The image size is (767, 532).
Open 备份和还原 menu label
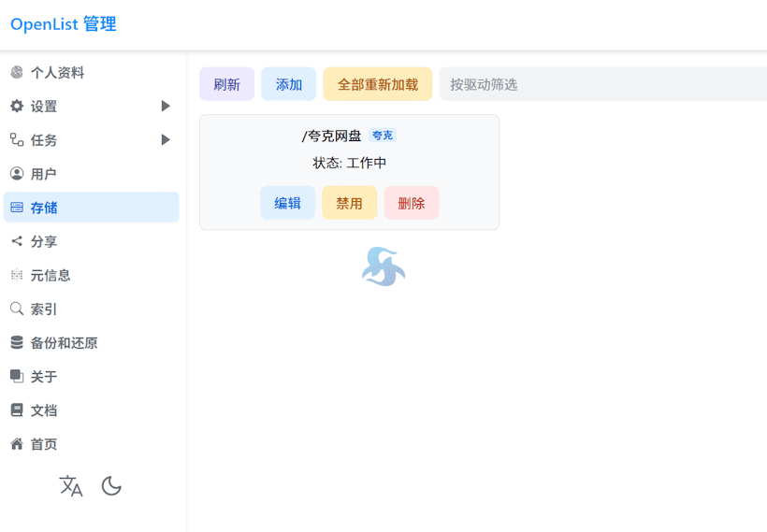(x=65, y=343)
